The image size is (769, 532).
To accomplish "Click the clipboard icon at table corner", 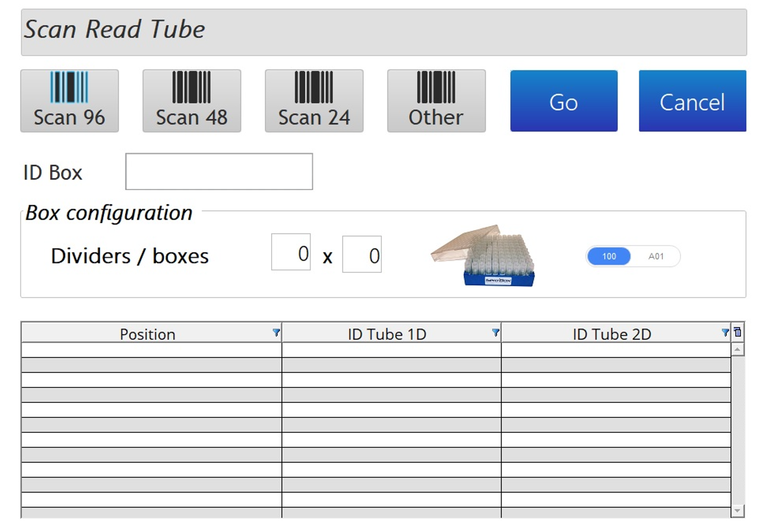I will pyautogui.click(x=737, y=332).
